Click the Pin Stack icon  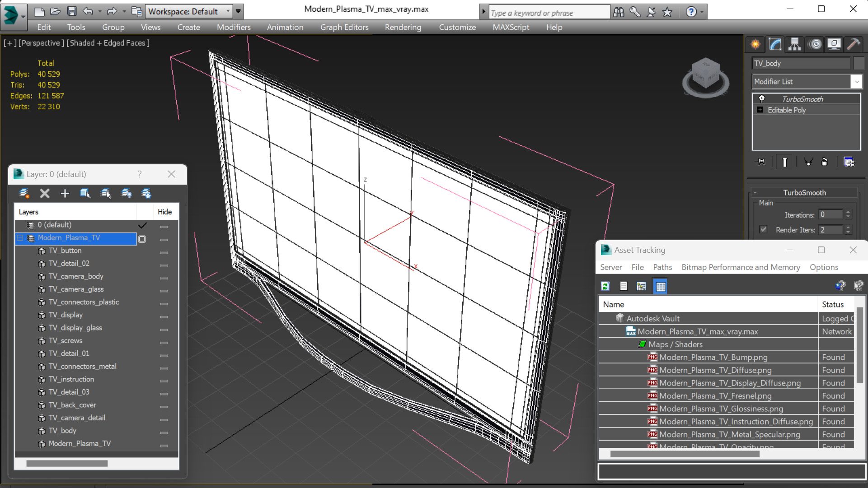[x=760, y=162]
